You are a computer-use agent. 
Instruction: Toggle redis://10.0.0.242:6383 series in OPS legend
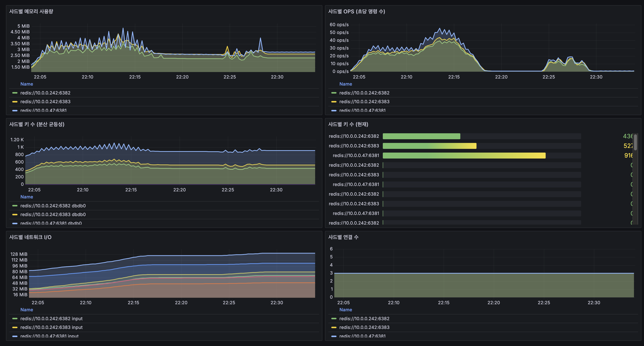point(364,102)
